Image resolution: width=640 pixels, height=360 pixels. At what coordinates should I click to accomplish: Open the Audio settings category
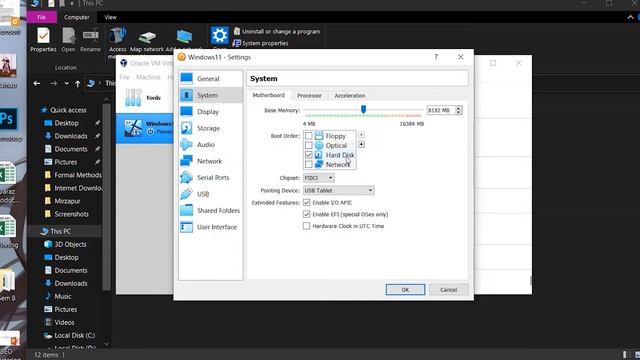tap(210, 144)
